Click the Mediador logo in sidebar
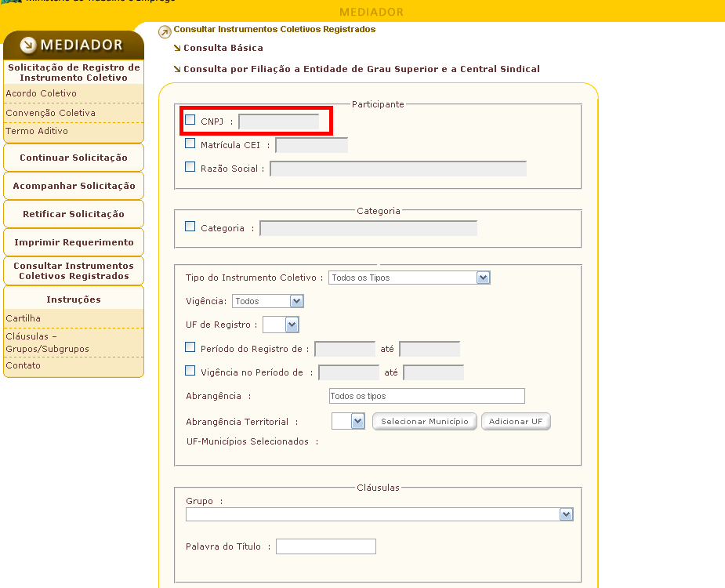This screenshot has width=725, height=588. (x=72, y=45)
